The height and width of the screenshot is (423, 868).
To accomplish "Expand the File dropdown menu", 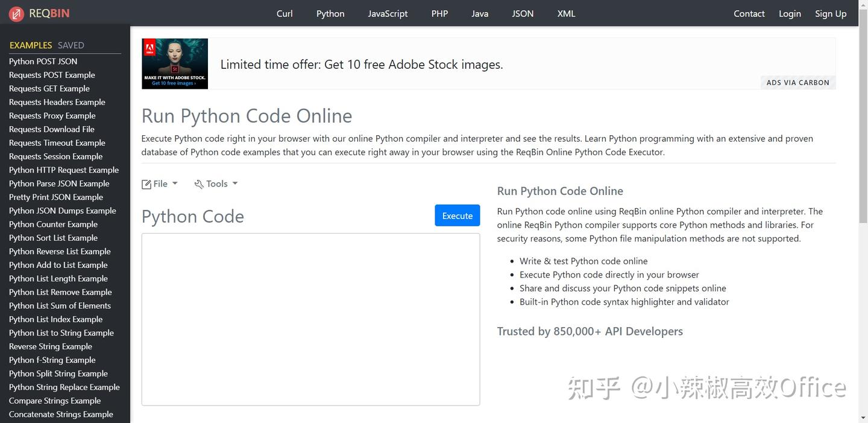I will (x=160, y=183).
